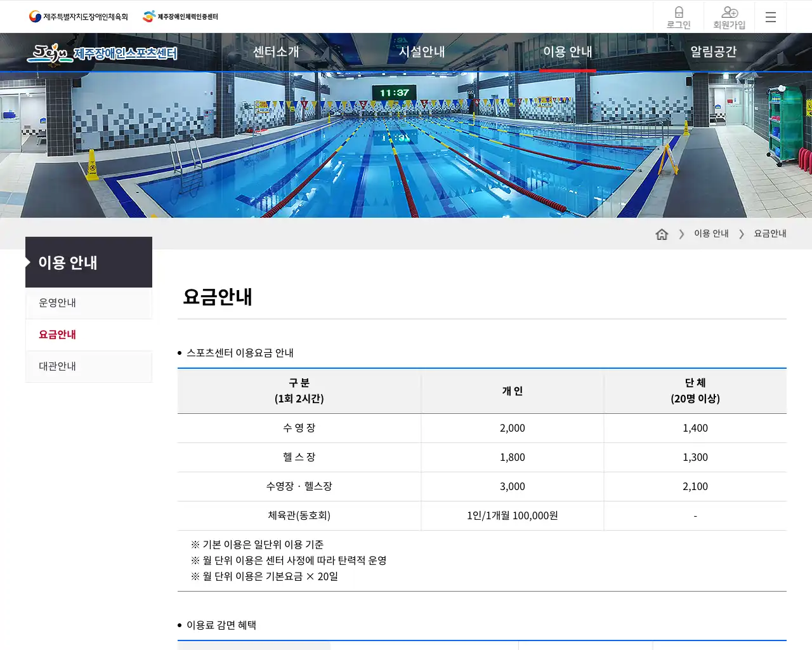Click the 개 인 column header
The image size is (812, 650).
(x=513, y=391)
